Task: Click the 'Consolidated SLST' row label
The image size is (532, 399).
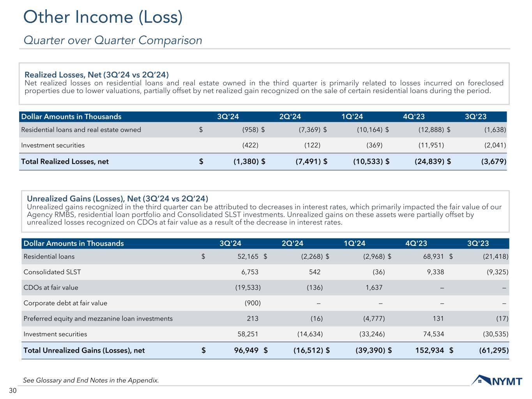Action: tap(52, 272)
